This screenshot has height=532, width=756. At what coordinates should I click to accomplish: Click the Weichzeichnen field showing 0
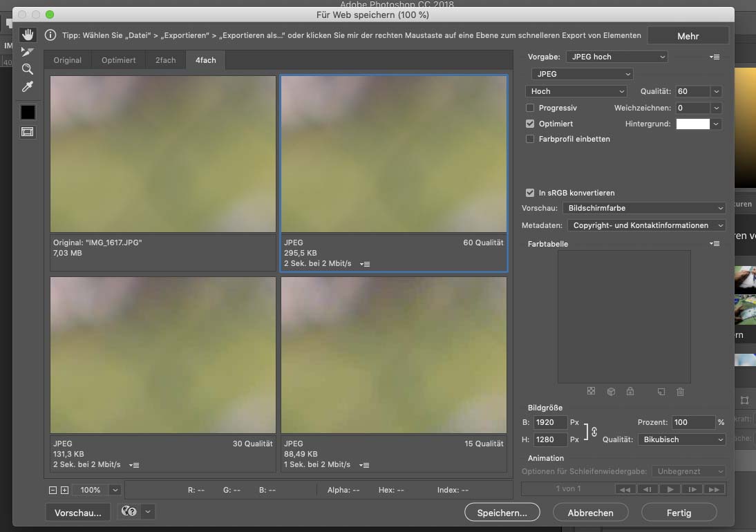point(692,108)
